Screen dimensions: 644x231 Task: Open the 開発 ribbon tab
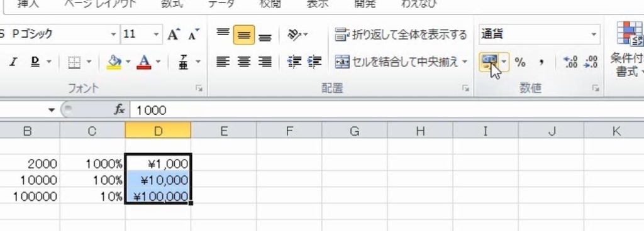click(365, 4)
